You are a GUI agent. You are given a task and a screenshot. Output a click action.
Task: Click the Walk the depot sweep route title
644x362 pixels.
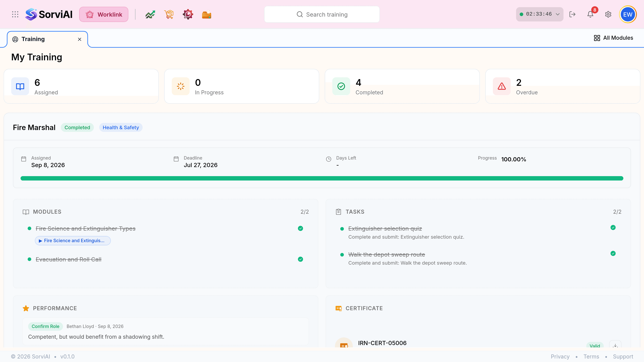click(x=387, y=255)
